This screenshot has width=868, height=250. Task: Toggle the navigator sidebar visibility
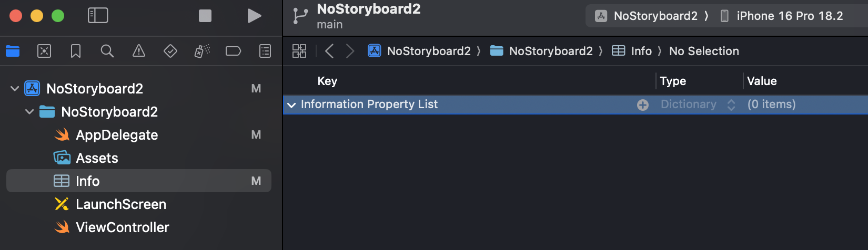coord(98,16)
